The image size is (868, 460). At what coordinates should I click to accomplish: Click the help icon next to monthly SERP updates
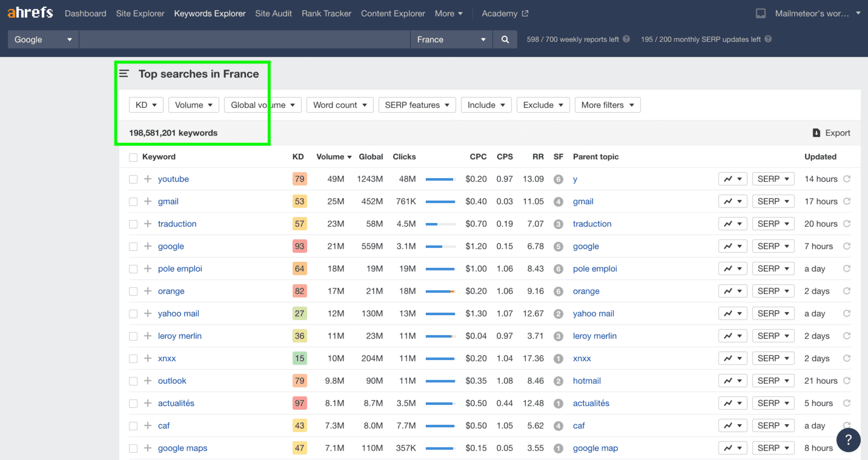[768, 39]
